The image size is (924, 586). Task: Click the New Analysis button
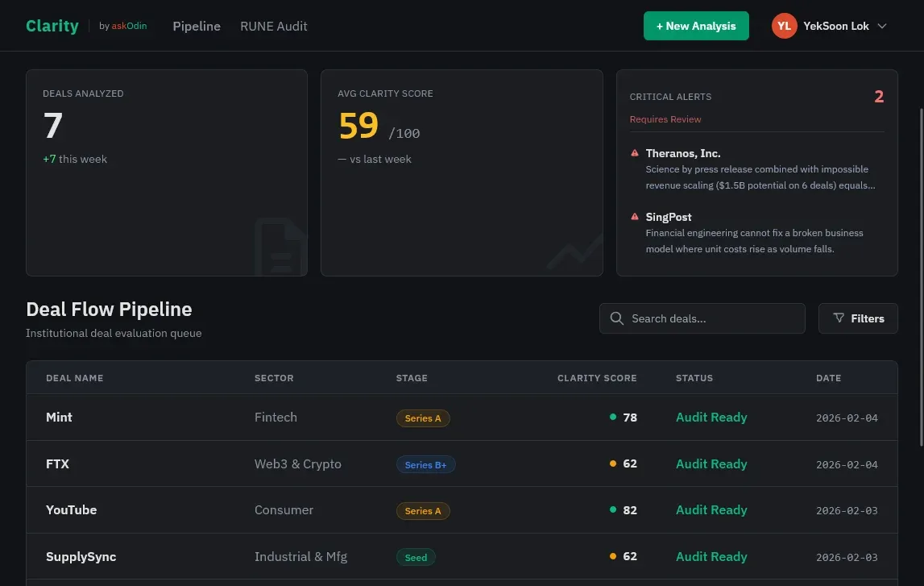[696, 25]
